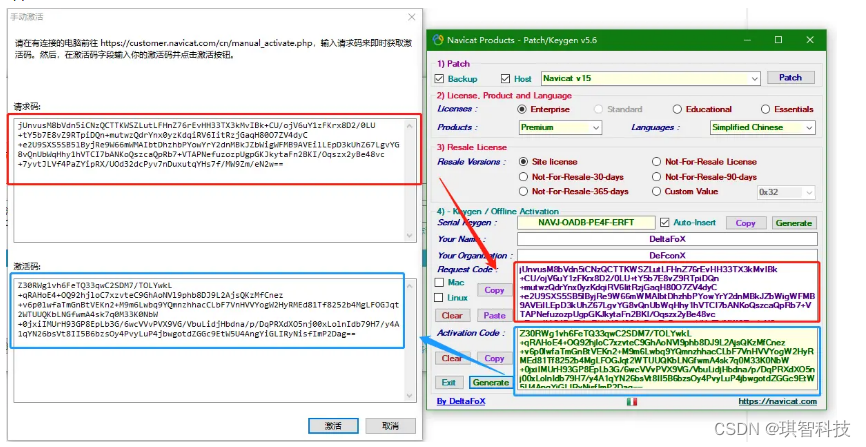Image resolution: width=866 pixels, height=447 pixels.
Task: Clear the request code field
Action: click(452, 315)
